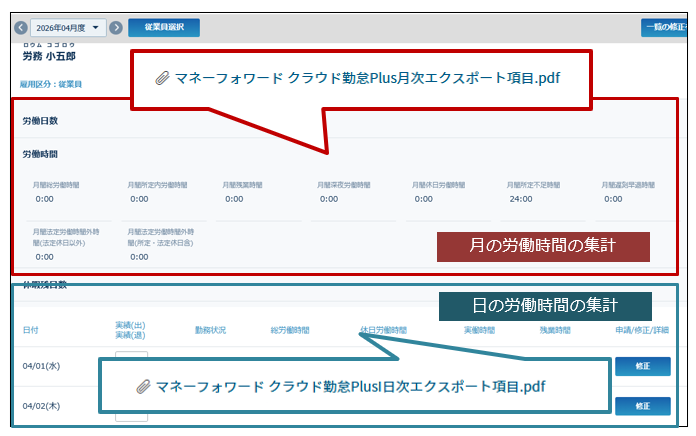Click the 月間遅刻早退時間 label
Screen dimensions: 696x436
click(628, 185)
